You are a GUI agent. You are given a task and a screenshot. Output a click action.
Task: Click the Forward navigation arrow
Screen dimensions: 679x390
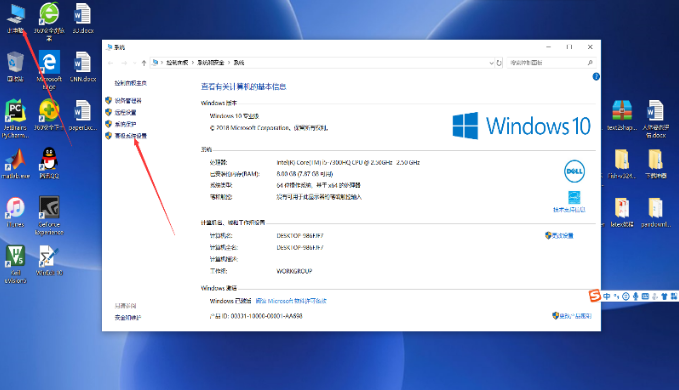[124, 63]
